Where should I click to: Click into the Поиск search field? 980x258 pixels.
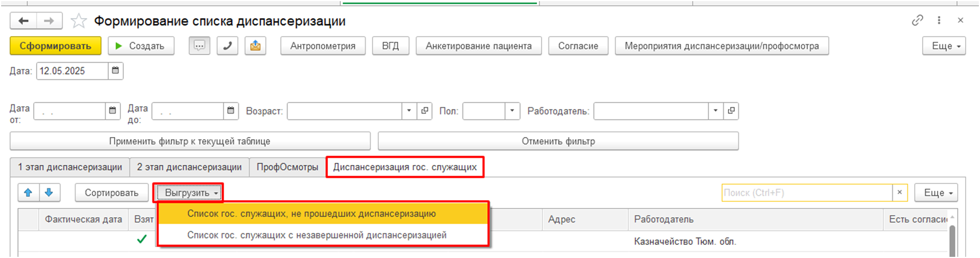pos(806,193)
